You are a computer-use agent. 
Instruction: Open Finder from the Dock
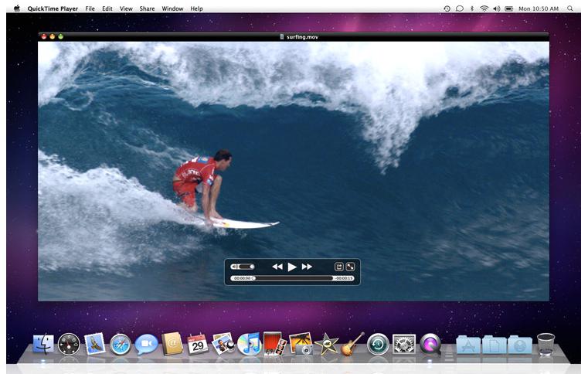pyautogui.click(x=42, y=344)
